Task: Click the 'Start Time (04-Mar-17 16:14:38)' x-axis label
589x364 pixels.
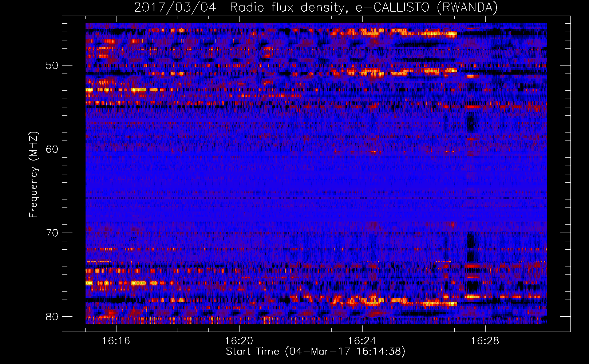Action: [x=316, y=352]
